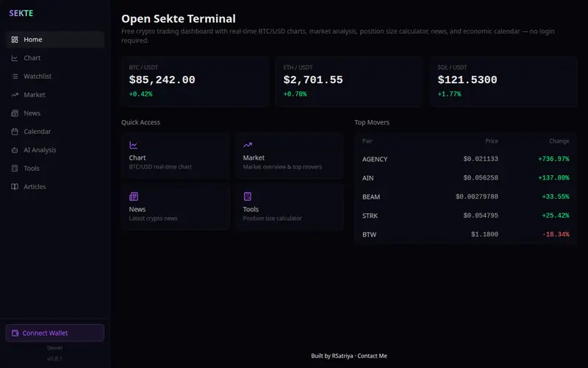Viewport: 588px width, 368px height.
Task: Click the +1.77% change value
Action: point(449,94)
